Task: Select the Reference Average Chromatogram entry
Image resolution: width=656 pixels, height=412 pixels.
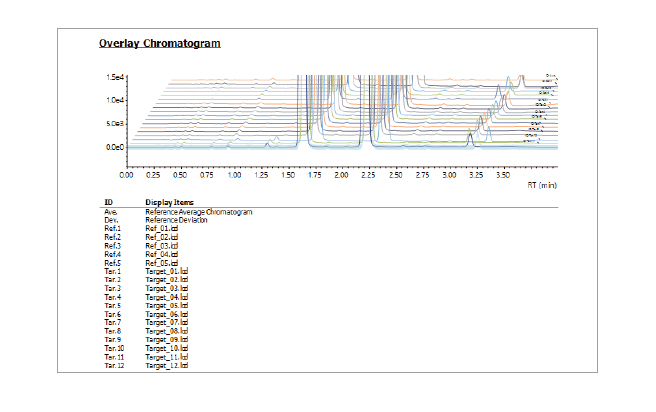Action: pyautogui.click(x=198, y=212)
